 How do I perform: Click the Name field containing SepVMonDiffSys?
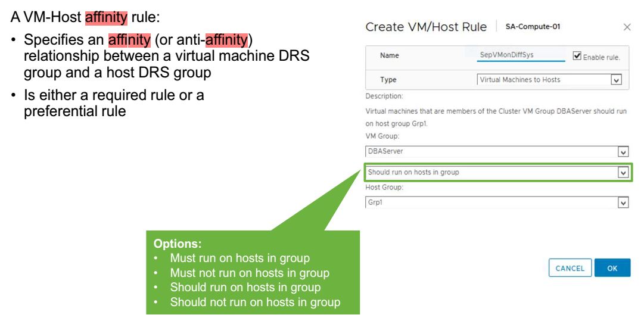click(521, 55)
